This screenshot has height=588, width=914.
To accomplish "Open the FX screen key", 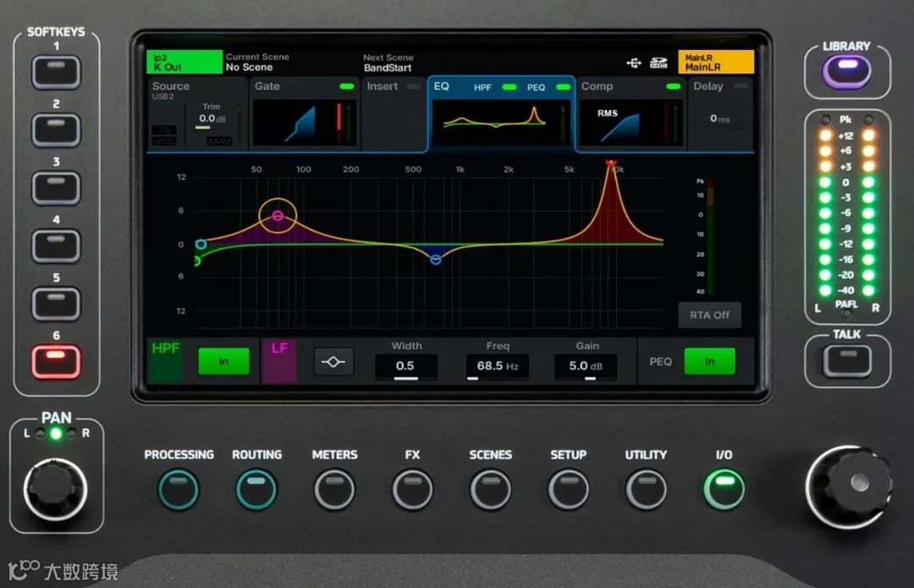I will tap(413, 490).
